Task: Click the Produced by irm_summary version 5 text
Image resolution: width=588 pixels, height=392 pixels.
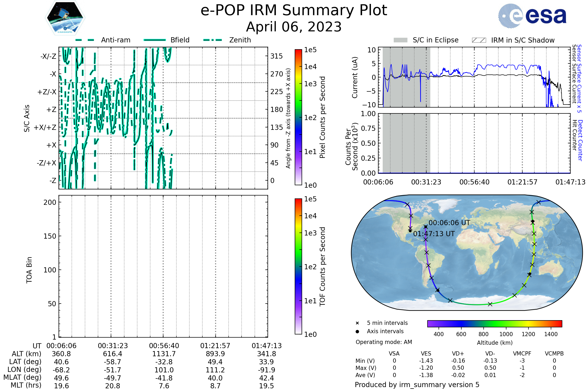Action: (x=417, y=384)
